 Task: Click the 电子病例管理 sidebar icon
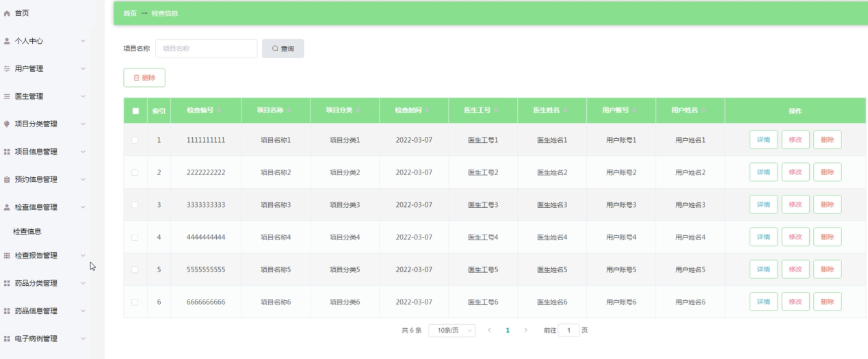tap(7, 338)
